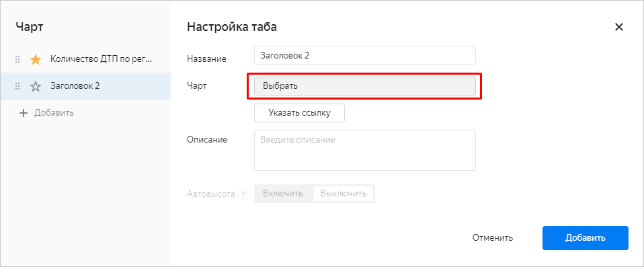
Task: Mark Заголовок 2 as default with outline star
Action: point(36,86)
